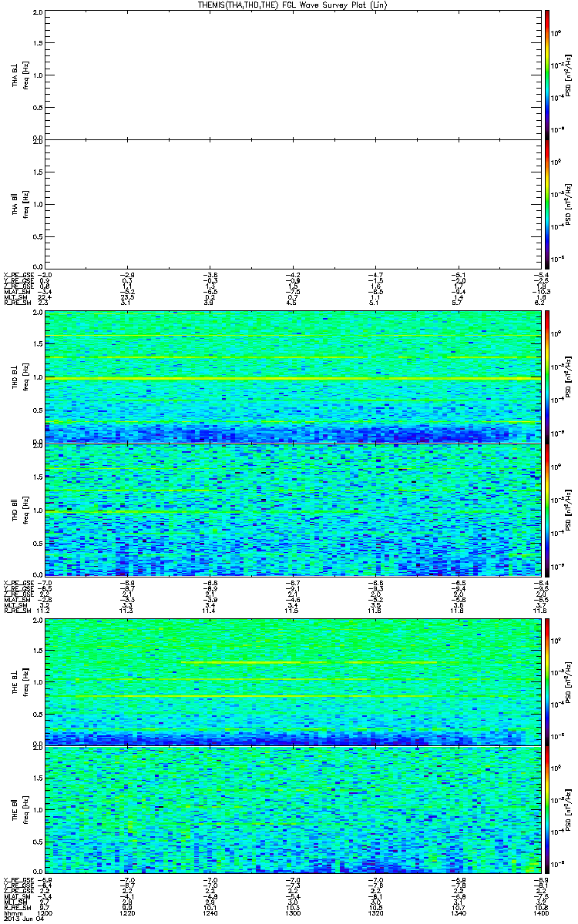The image size is (578, 924).
Task: Open the THD B⊥ spectrogram panel
Action: pyautogui.click(x=291, y=377)
